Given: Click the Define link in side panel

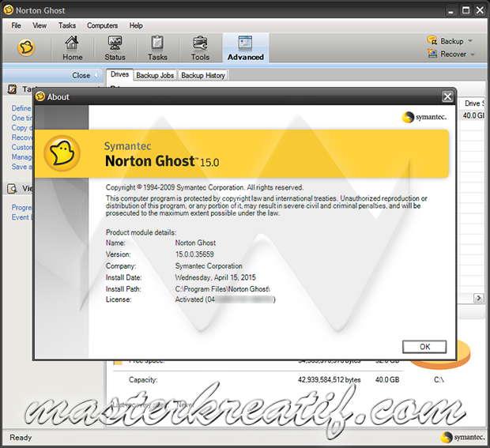Looking at the screenshot, I should coord(21,108).
